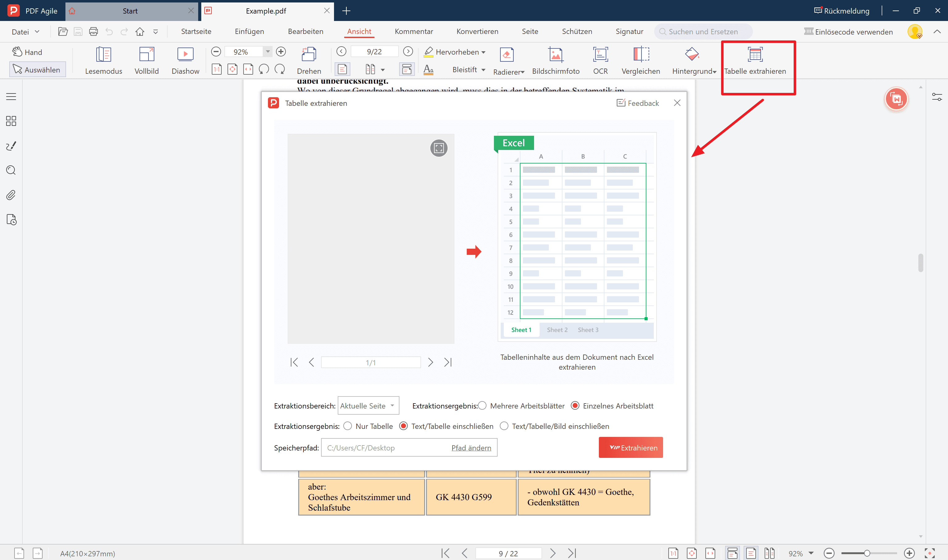
Task: Open the Bleistift dropdown arrow
Action: [484, 70]
